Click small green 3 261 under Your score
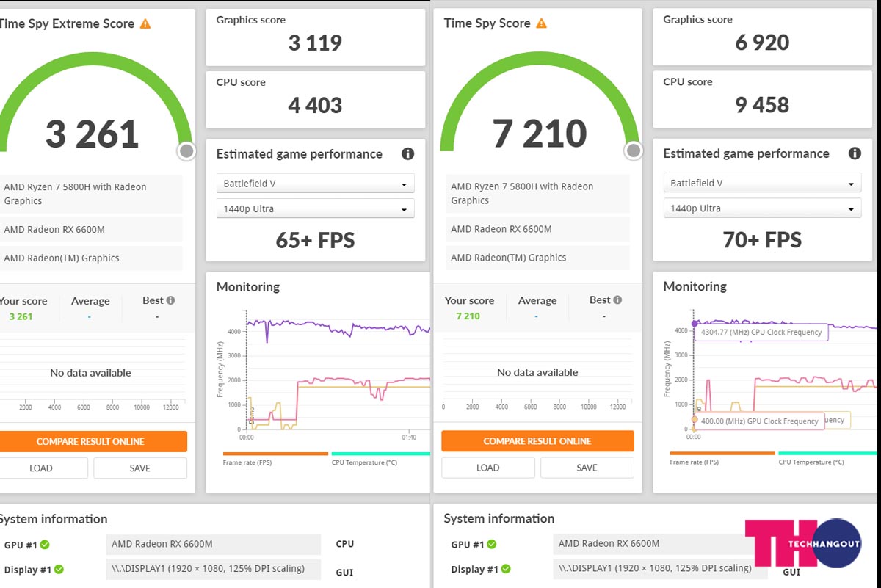This screenshot has width=881, height=588. [21, 316]
